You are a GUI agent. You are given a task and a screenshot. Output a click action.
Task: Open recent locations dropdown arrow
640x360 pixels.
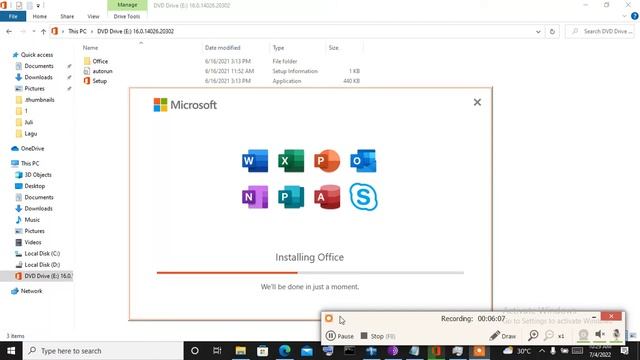click(33, 31)
